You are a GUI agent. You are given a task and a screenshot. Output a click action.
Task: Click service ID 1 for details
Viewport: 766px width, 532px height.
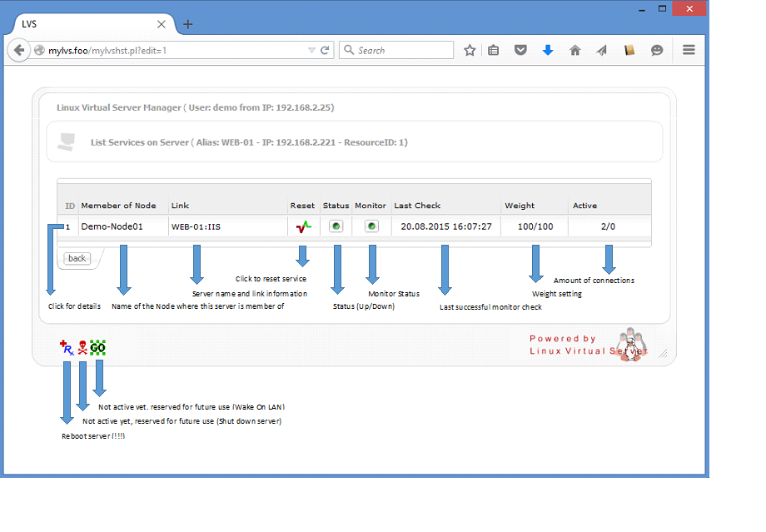pos(68,226)
